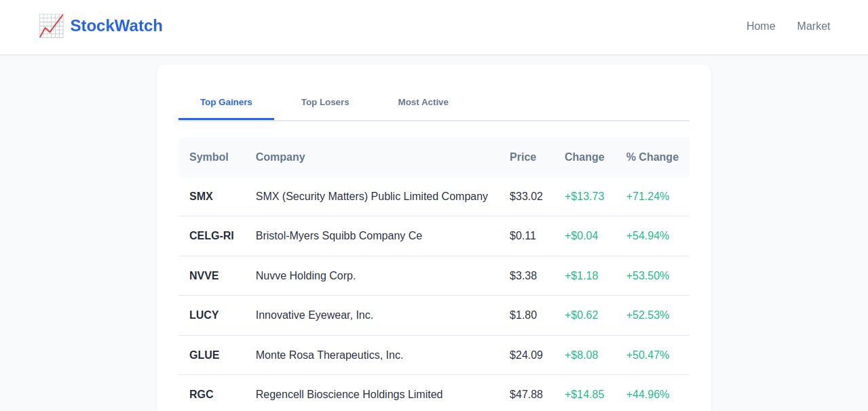Click the StockWatch brand name
The width and height of the screenshot is (868, 411).
pyautogui.click(x=116, y=25)
